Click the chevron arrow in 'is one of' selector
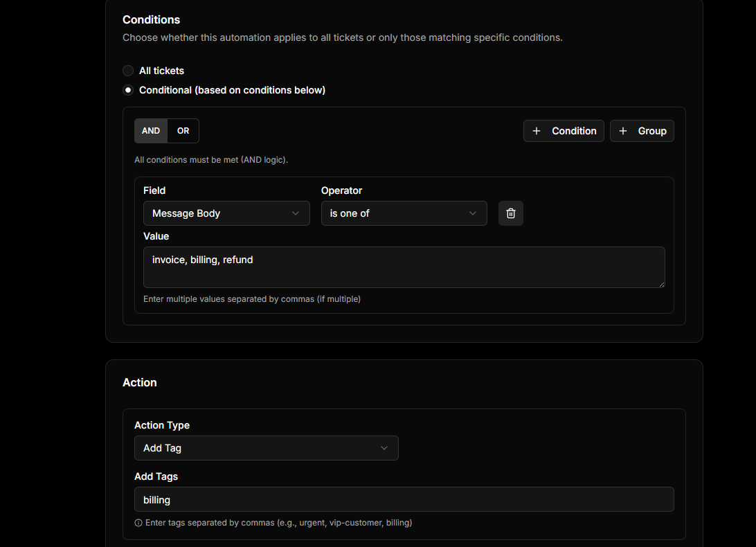 474,213
